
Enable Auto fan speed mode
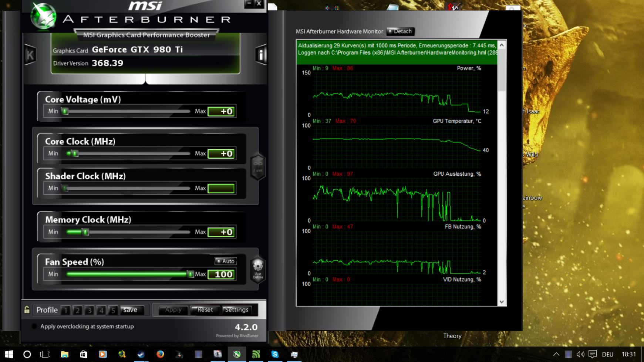(x=225, y=261)
